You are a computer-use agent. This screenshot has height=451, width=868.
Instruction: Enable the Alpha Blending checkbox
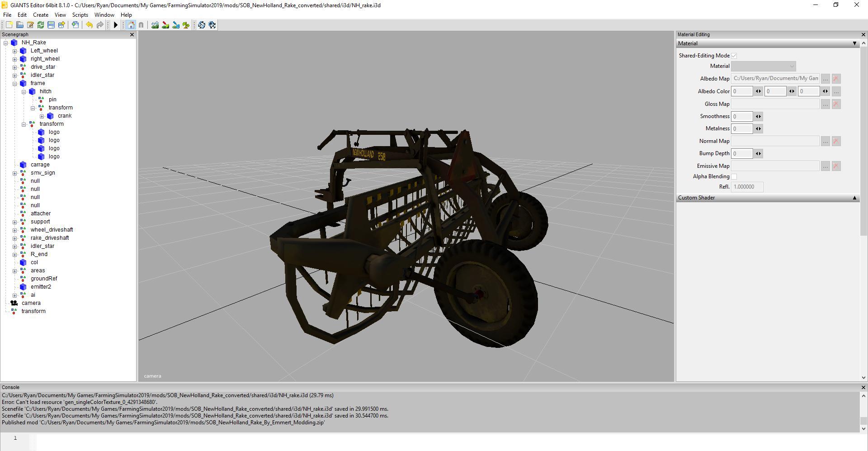734,176
